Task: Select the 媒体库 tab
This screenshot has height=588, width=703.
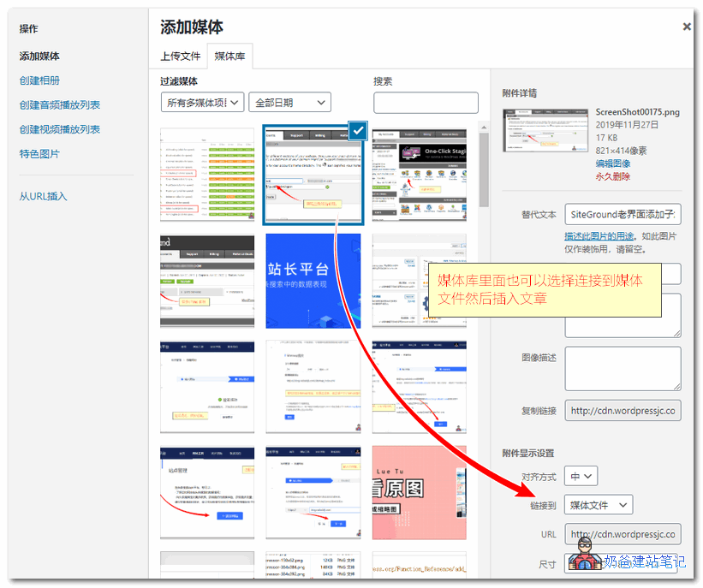Action: (x=230, y=56)
